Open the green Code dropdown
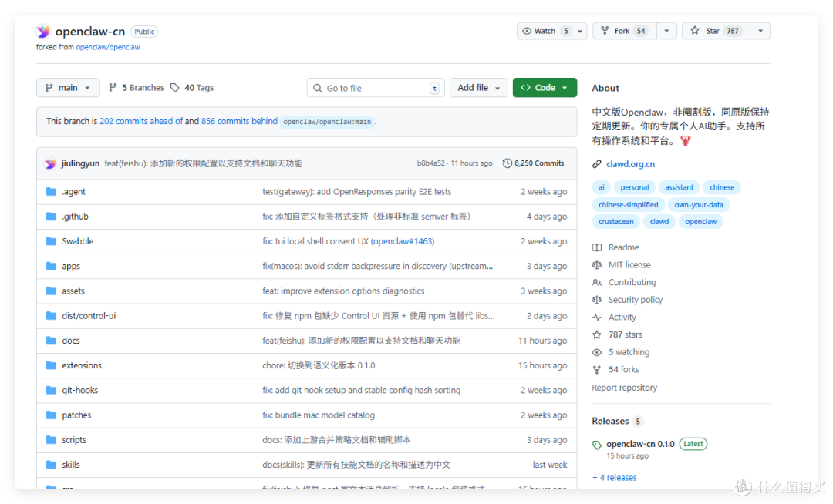833x504 pixels. tap(545, 88)
